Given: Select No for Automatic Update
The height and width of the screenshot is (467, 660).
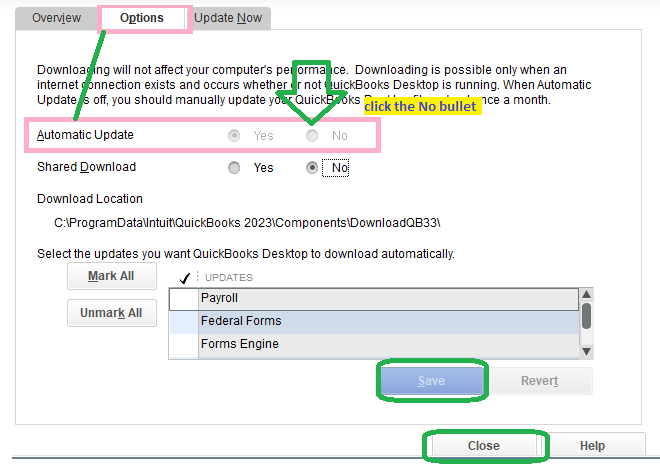Looking at the screenshot, I should [x=312, y=136].
